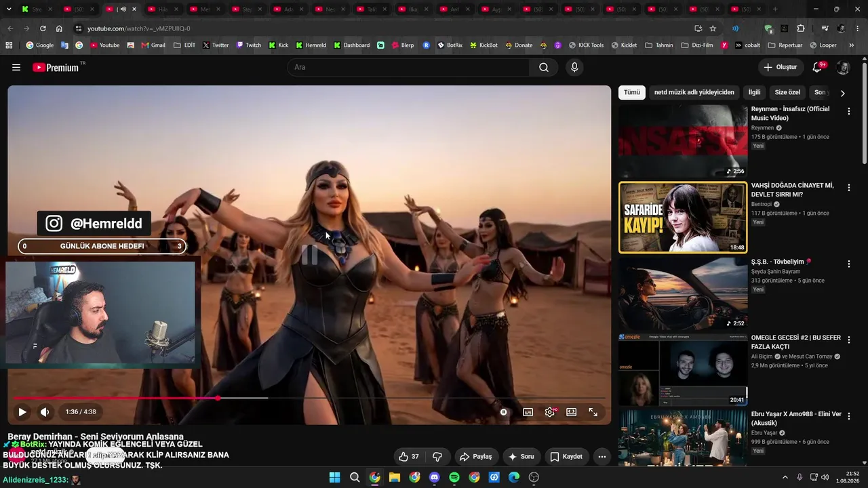Bookmark this page with the star icon
The image size is (868, 488).
[713, 28]
